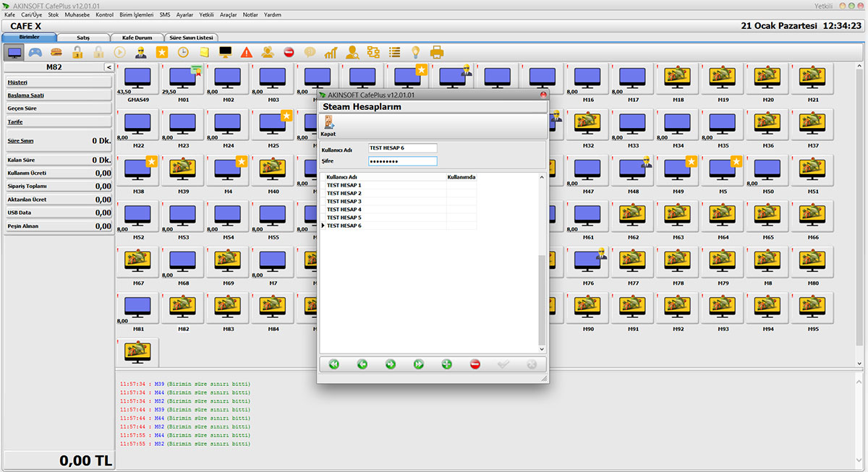Click the gamepad icon in the toolbar

click(35, 52)
